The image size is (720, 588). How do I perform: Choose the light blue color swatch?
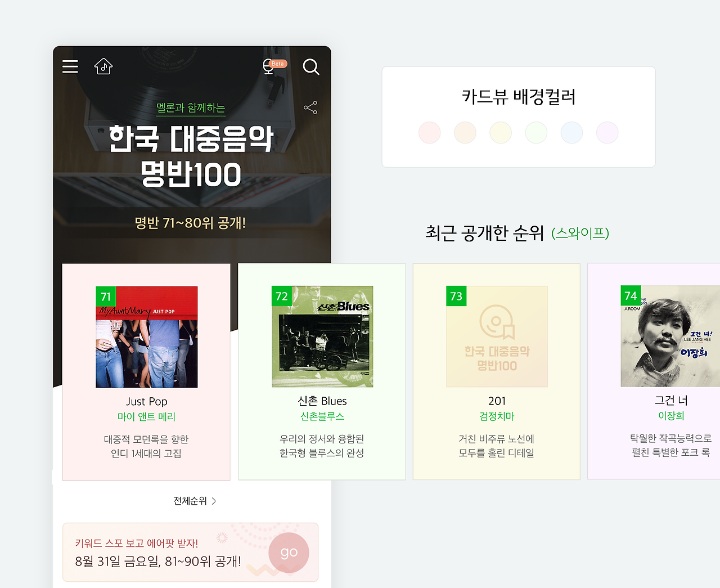click(x=571, y=133)
